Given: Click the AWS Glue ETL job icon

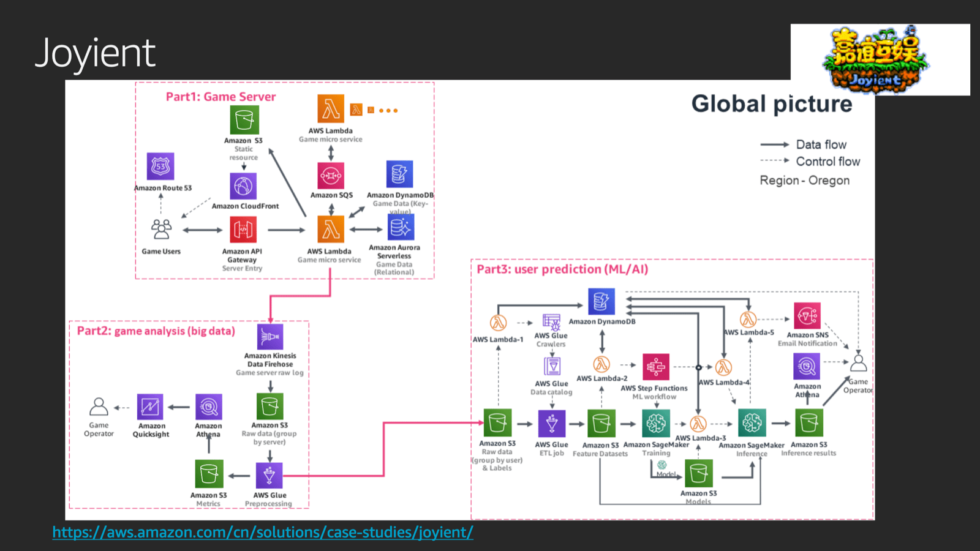Looking at the screenshot, I should point(552,424).
